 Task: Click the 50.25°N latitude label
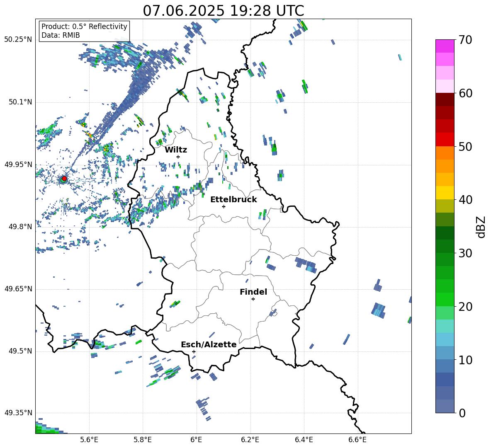(18, 40)
